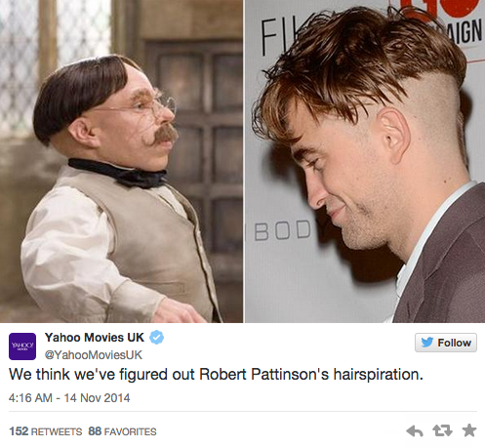Click the 88 favorite count number
This screenshot has height=448, width=485.
point(95,431)
